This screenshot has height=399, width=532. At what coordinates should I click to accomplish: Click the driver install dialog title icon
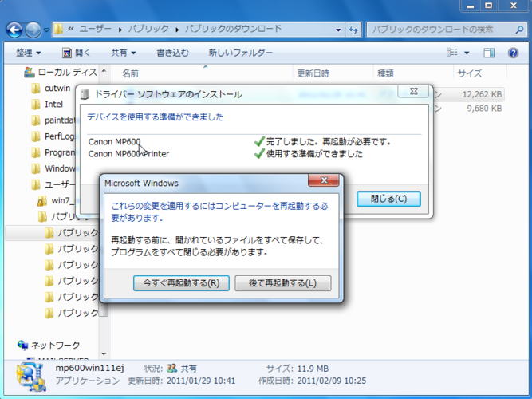(85, 94)
